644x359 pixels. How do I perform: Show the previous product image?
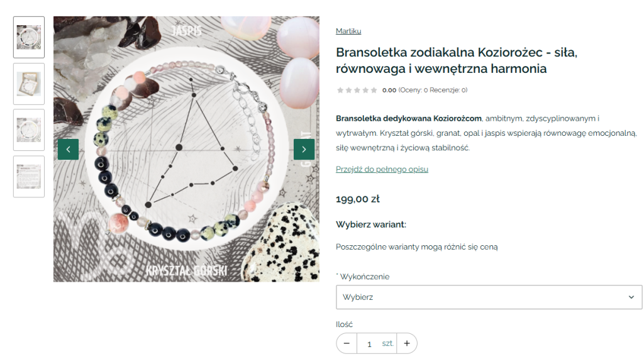click(68, 149)
